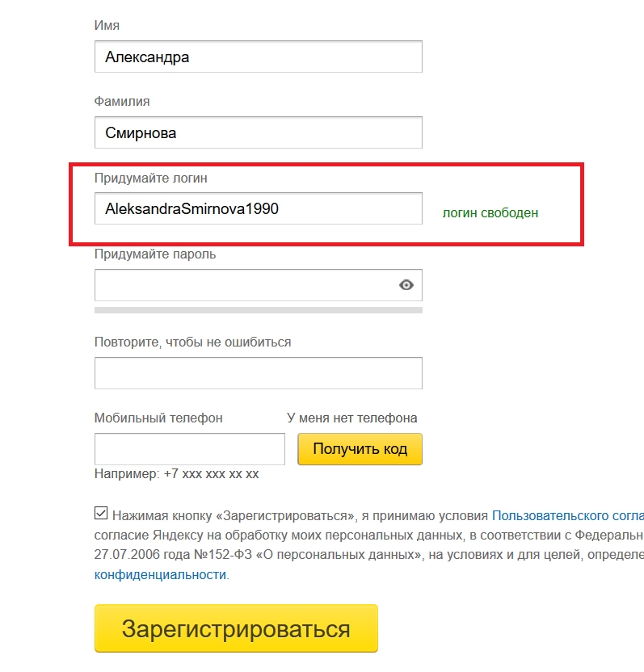Focus the login field AleksandraSmirnova1990
The width and height of the screenshot is (644, 672).
pos(259,208)
